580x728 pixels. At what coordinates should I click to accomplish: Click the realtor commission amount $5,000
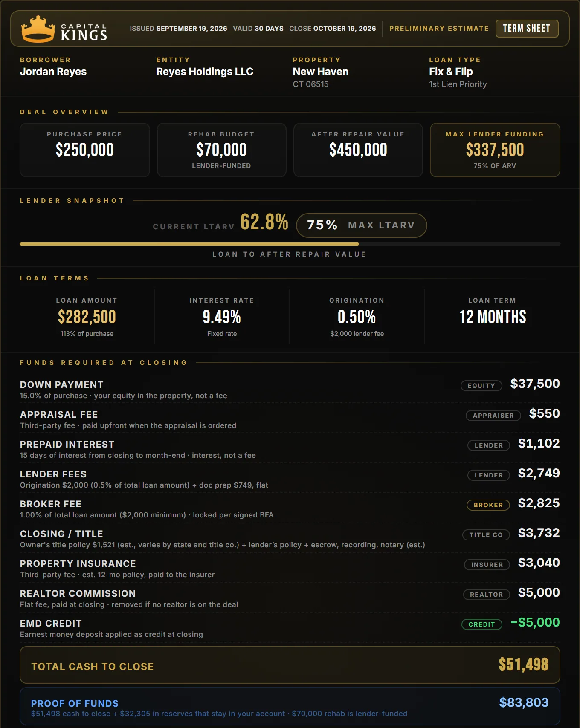point(539,593)
